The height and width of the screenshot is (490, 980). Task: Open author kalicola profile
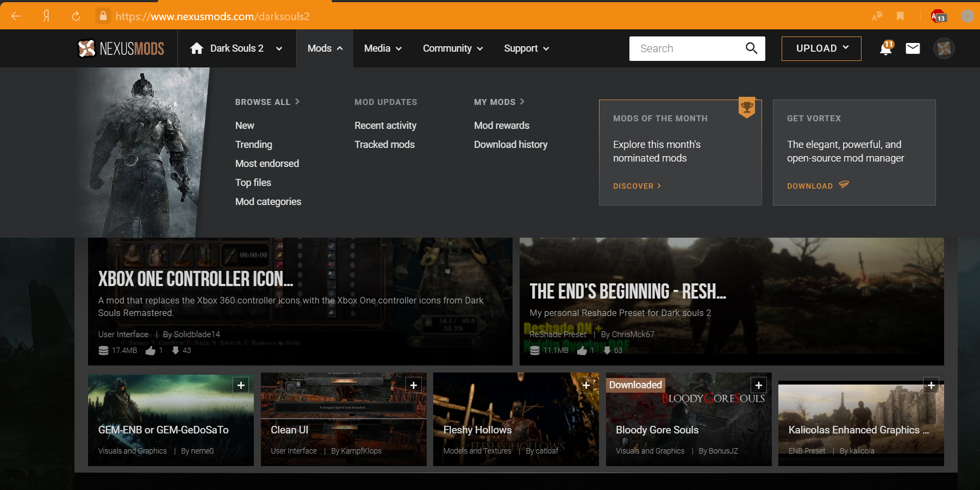tap(862, 451)
